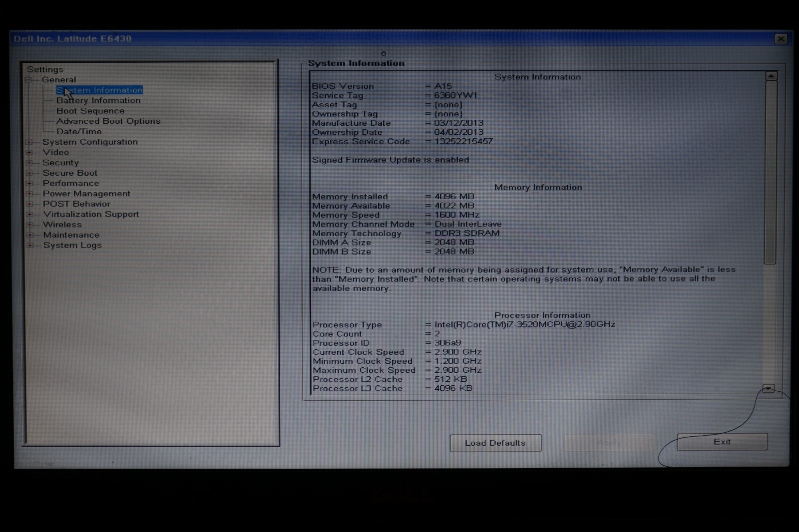Select the POST Behavior label

76,204
